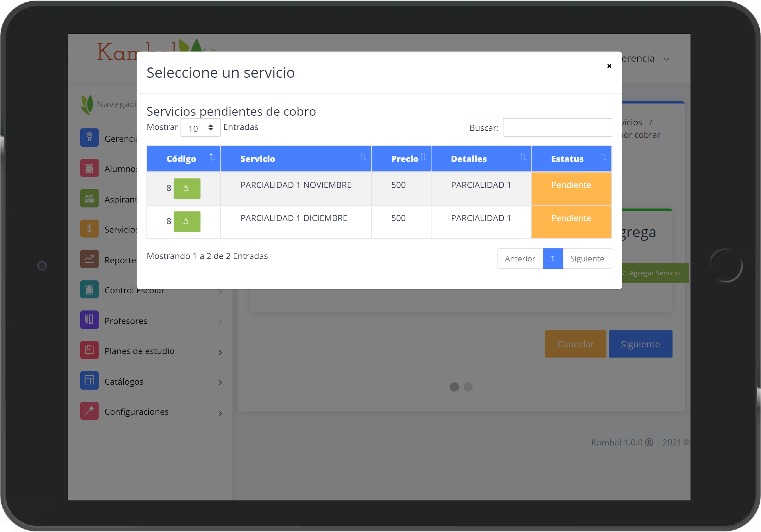
Task: Click the Planes de estudio bookmark icon
Action: pos(89,350)
